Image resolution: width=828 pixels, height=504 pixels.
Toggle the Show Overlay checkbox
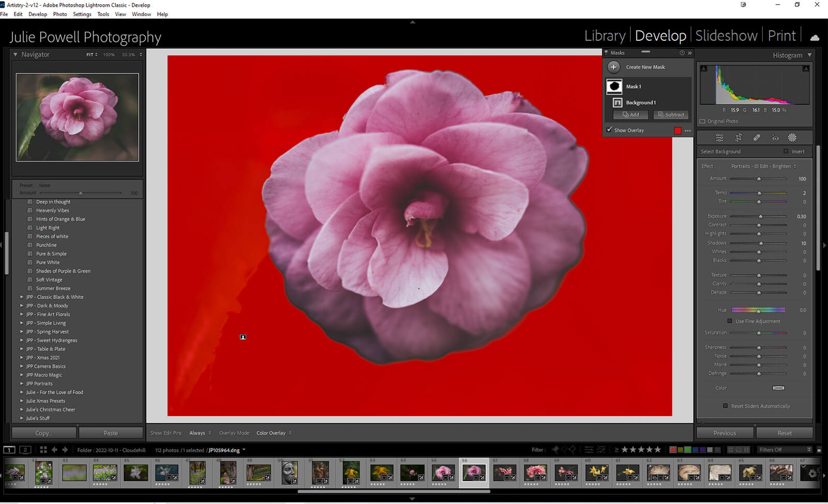[610, 130]
